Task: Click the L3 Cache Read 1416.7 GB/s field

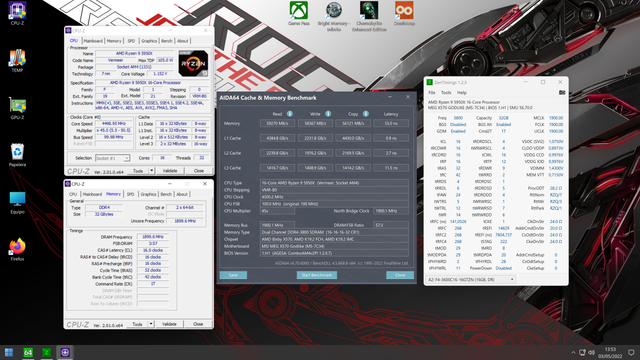Action: coord(277,168)
